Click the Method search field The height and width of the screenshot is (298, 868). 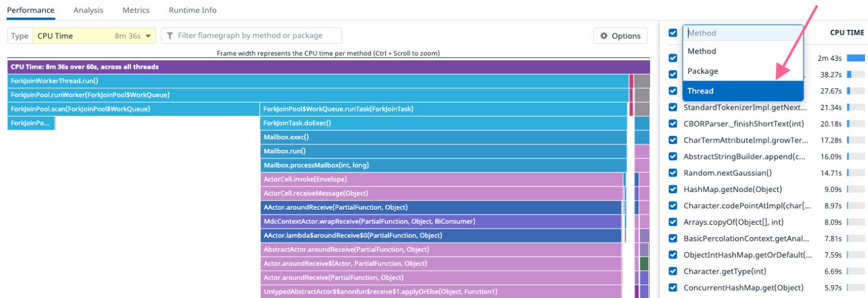point(743,33)
